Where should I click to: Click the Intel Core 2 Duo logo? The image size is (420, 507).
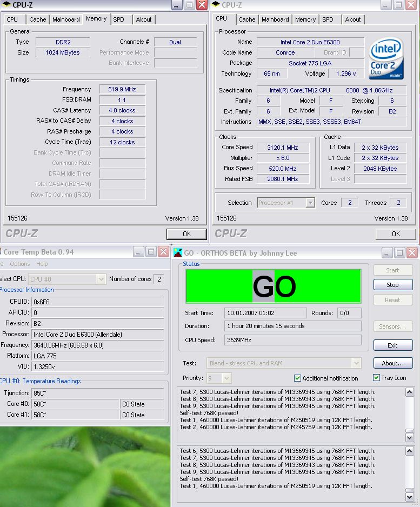386,58
